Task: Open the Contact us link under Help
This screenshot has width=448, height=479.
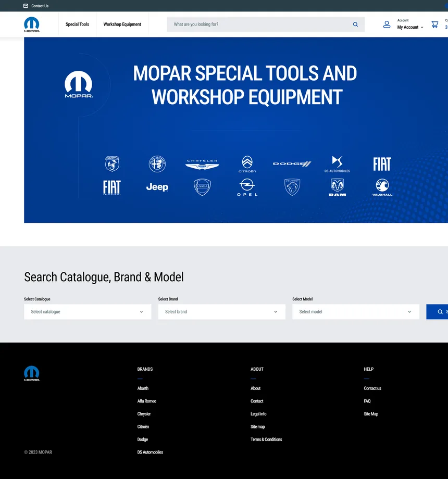Action: (x=372, y=388)
